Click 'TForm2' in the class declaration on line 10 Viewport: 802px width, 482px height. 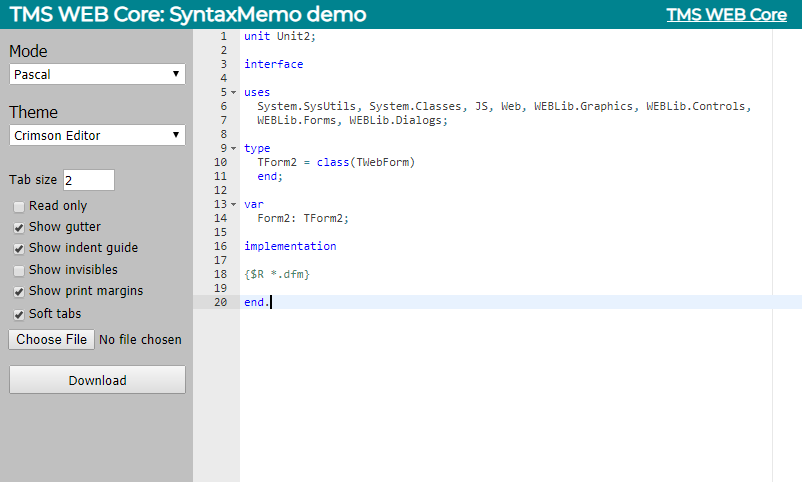tap(277, 162)
